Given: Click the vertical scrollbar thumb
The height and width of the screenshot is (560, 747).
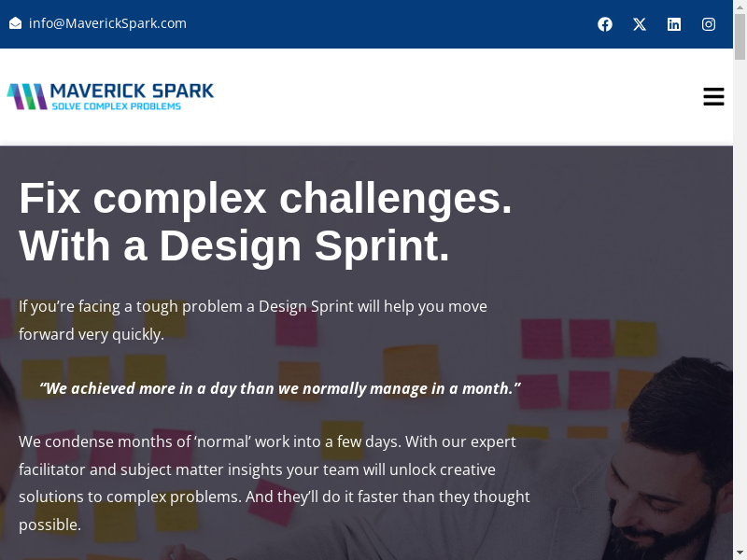Looking at the screenshot, I should 740,37.
